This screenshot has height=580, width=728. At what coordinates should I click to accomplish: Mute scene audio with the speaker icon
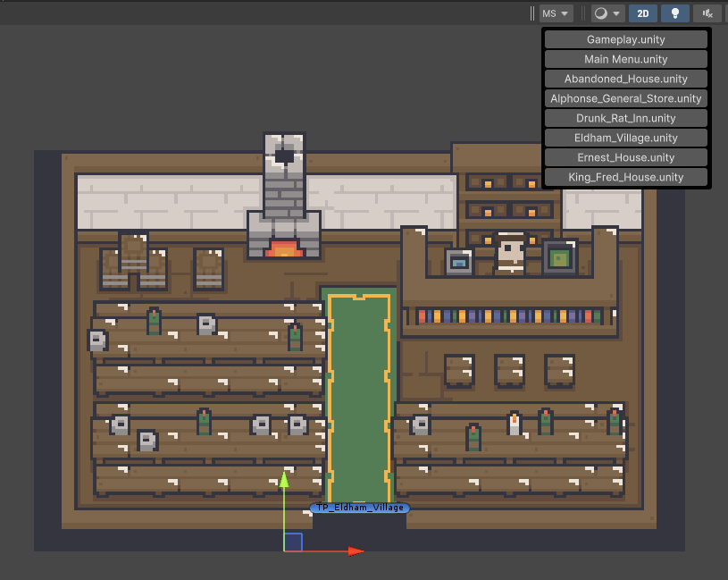pos(705,13)
